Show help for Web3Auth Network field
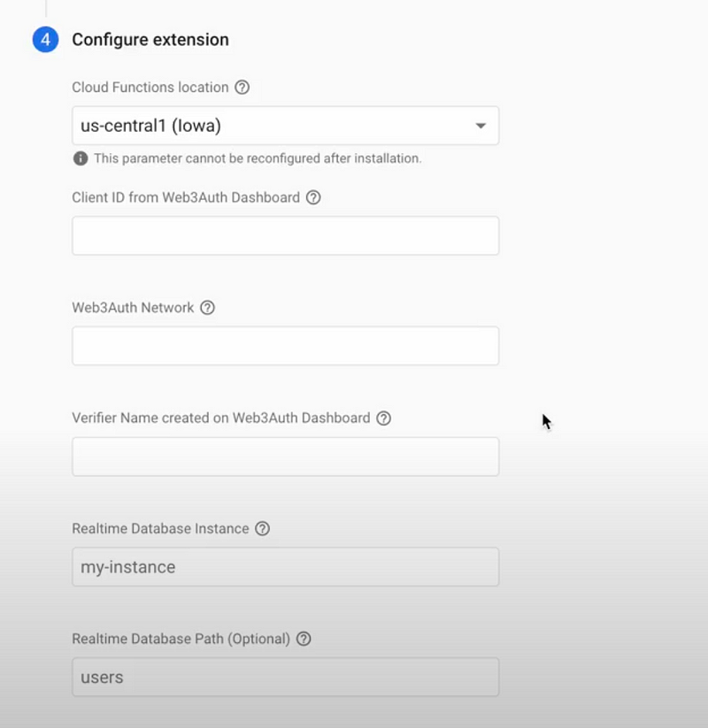The height and width of the screenshot is (728, 708). click(x=208, y=307)
